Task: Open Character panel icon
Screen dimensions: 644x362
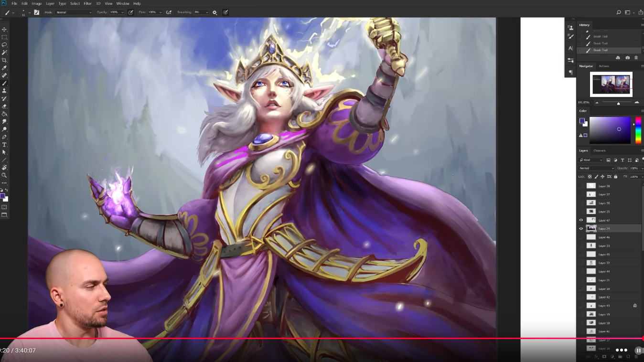Action: tap(570, 48)
